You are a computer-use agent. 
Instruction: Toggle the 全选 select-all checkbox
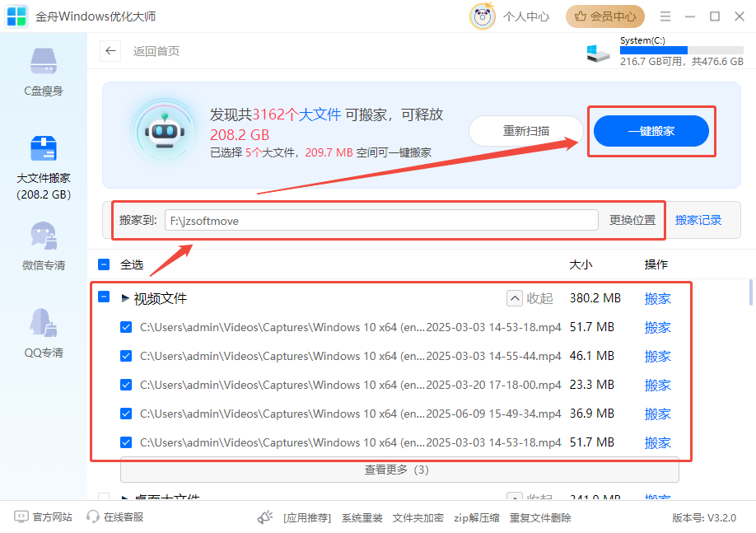tap(104, 264)
